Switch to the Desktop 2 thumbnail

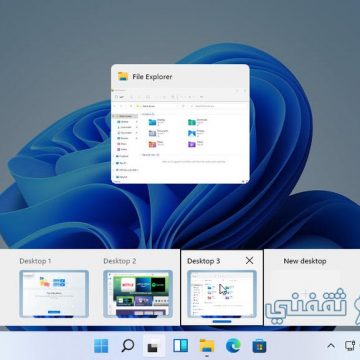[138, 294]
